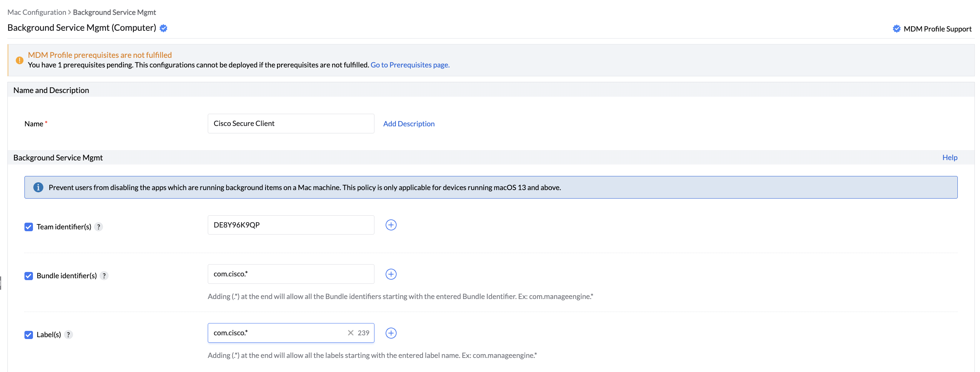980x372 pixels.
Task: Open Help for Background Service Mgmt section
Action: click(950, 157)
